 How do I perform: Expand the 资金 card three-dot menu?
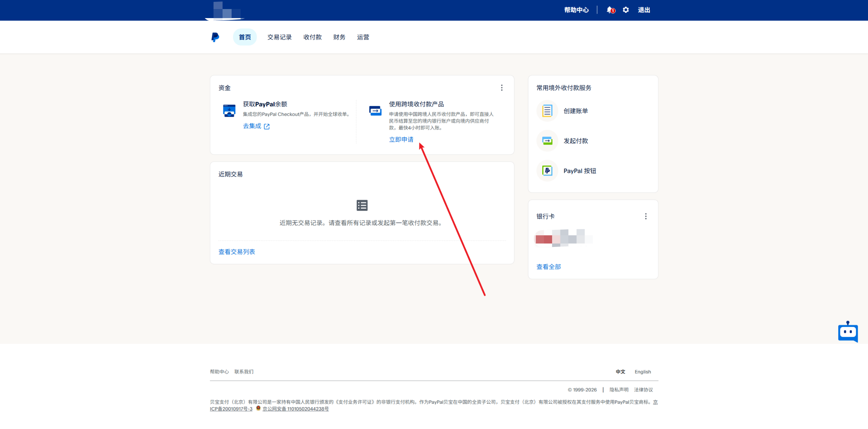coord(502,88)
